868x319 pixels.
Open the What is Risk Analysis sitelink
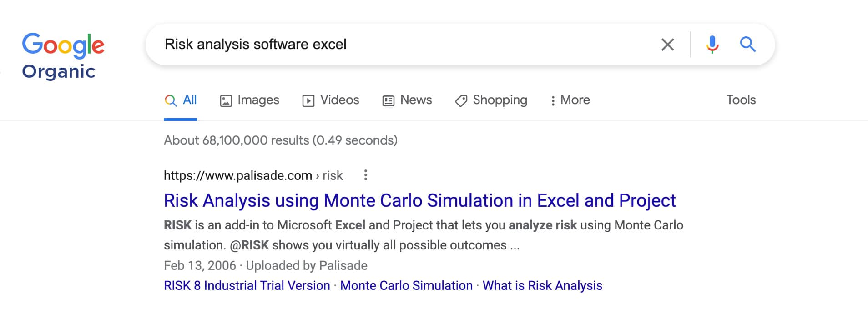coord(542,285)
